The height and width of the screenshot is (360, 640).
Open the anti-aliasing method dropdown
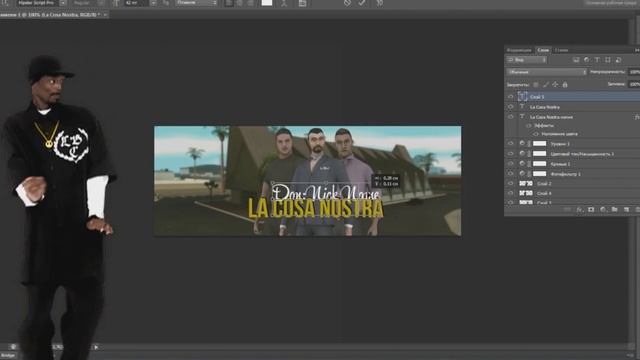pyautogui.click(x=196, y=3)
